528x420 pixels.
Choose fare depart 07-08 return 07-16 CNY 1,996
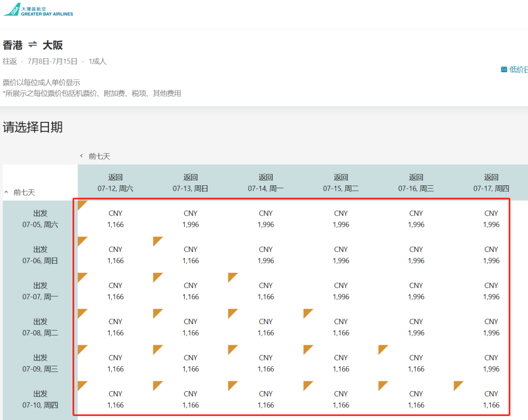click(416, 327)
